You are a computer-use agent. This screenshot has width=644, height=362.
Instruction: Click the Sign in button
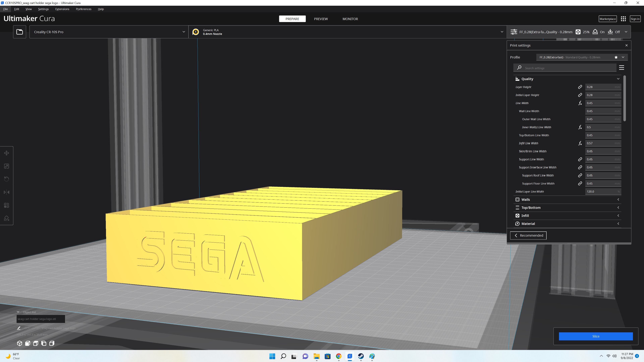click(x=635, y=19)
